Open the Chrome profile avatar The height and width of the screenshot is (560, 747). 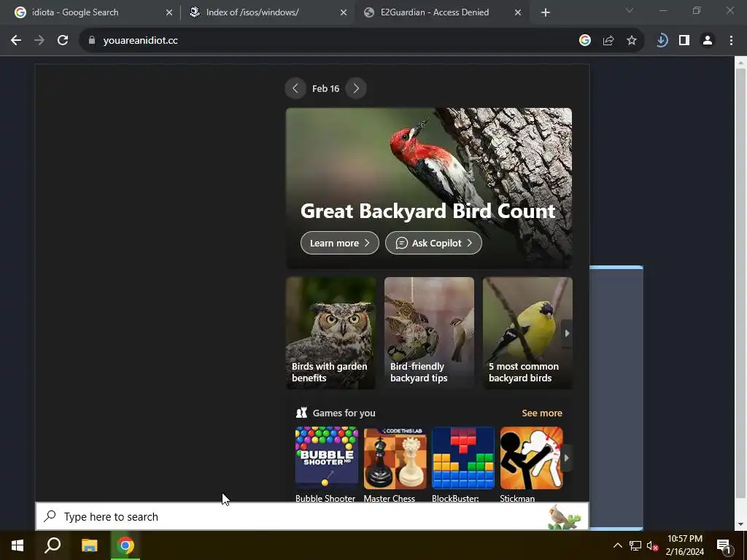(708, 41)
